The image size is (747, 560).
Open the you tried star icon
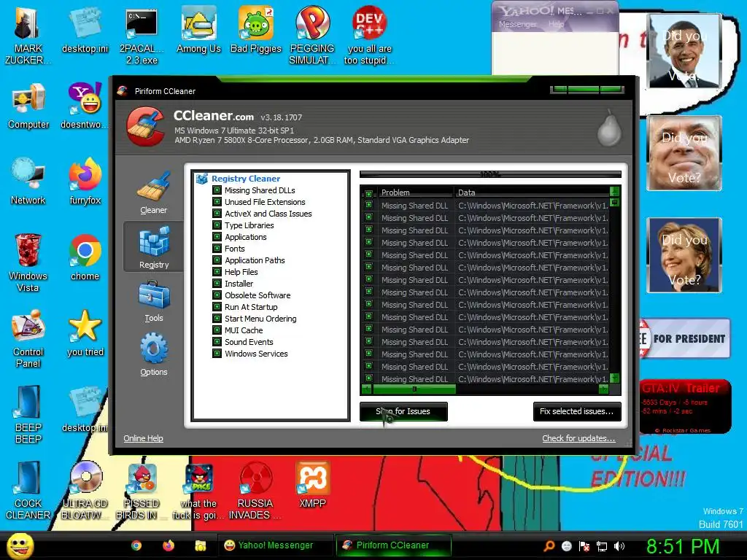tap(85, 333)
